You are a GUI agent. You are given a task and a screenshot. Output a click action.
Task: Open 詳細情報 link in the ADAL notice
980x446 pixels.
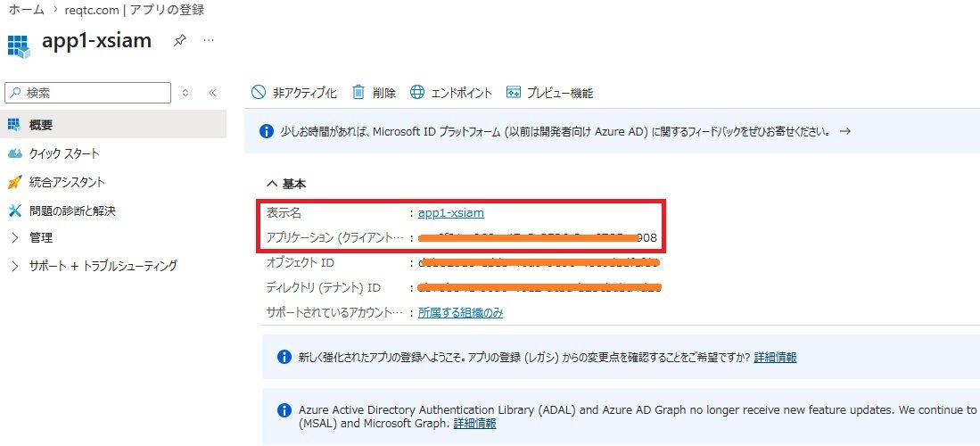coord(474,424)
